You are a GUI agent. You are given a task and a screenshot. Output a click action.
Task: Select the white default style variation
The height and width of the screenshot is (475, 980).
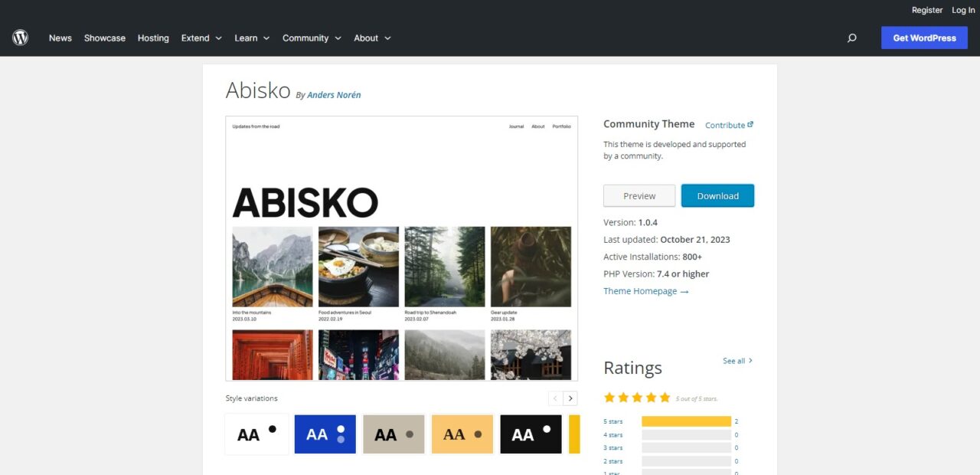point(256,434)
